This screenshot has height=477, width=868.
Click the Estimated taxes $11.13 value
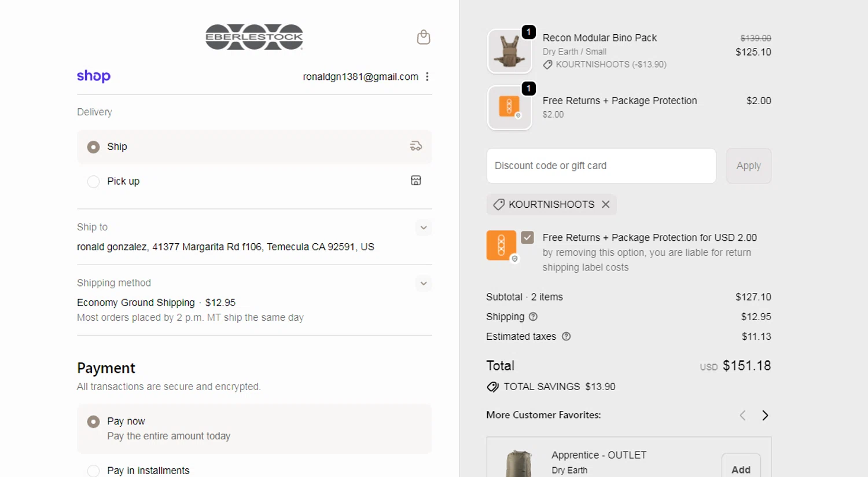(x=756, y=336)
